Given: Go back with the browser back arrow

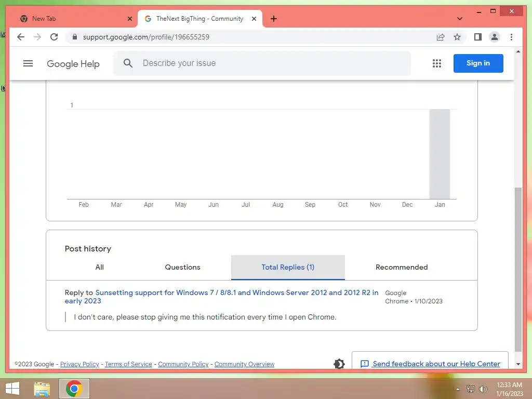Looking at the screenshot, I should (x=21, y=37).
